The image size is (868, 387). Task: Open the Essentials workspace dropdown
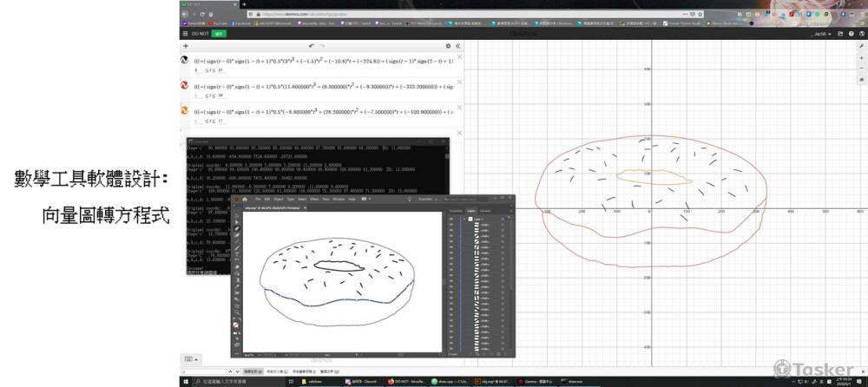pos(426,200)
